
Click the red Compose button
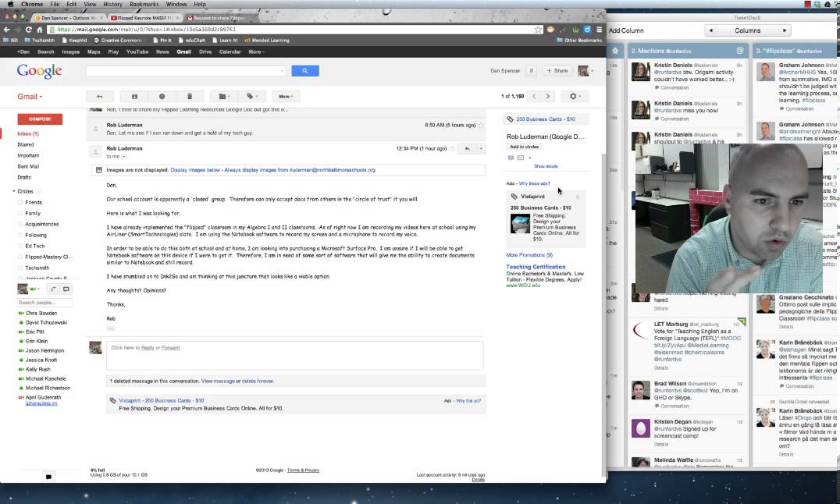click(40, 119)
